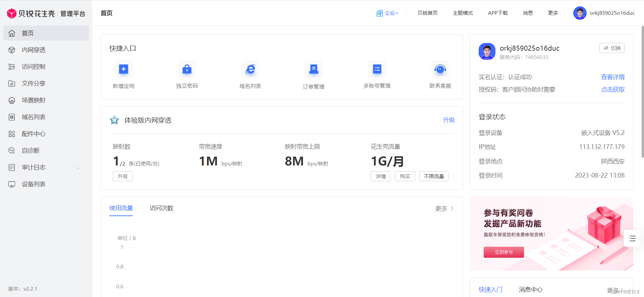The width and height of the screenshot is (644, 297).
Task: Open the 订单管理 shortcut icon
Action: (x=314, y=69)
